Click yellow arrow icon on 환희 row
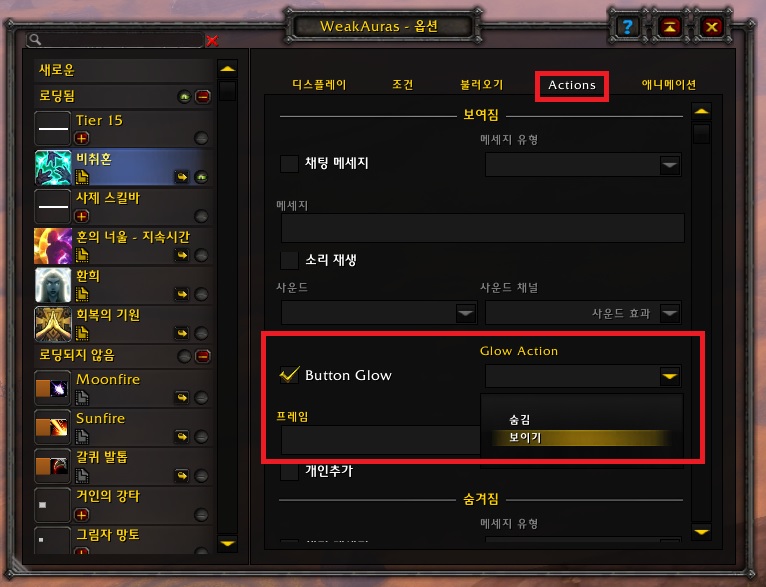766x587 pixels. 182,294
